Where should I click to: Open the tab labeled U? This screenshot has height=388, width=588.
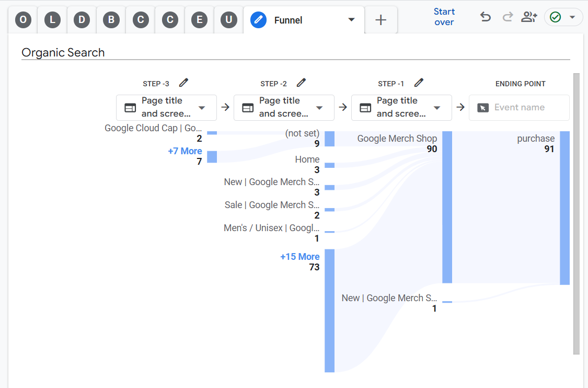229,20
